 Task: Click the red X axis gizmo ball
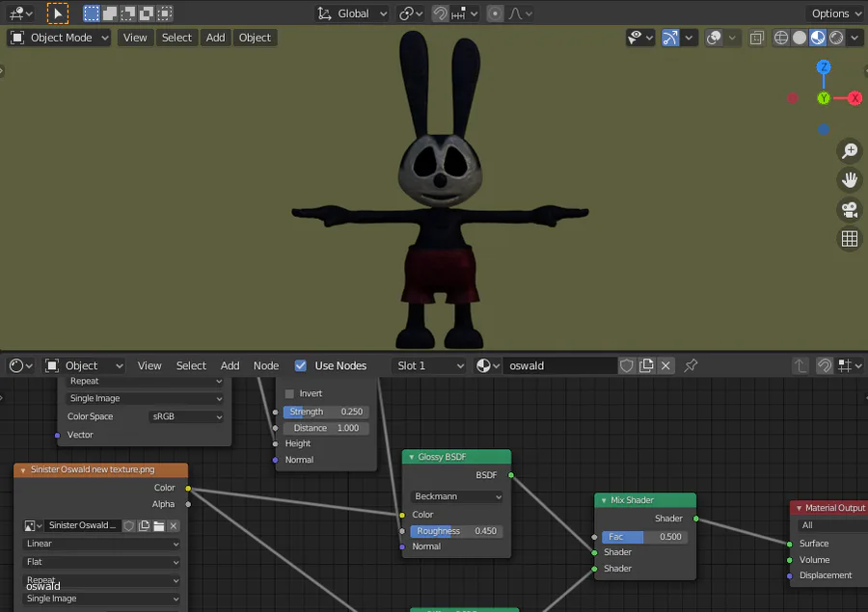coord(854,98)
